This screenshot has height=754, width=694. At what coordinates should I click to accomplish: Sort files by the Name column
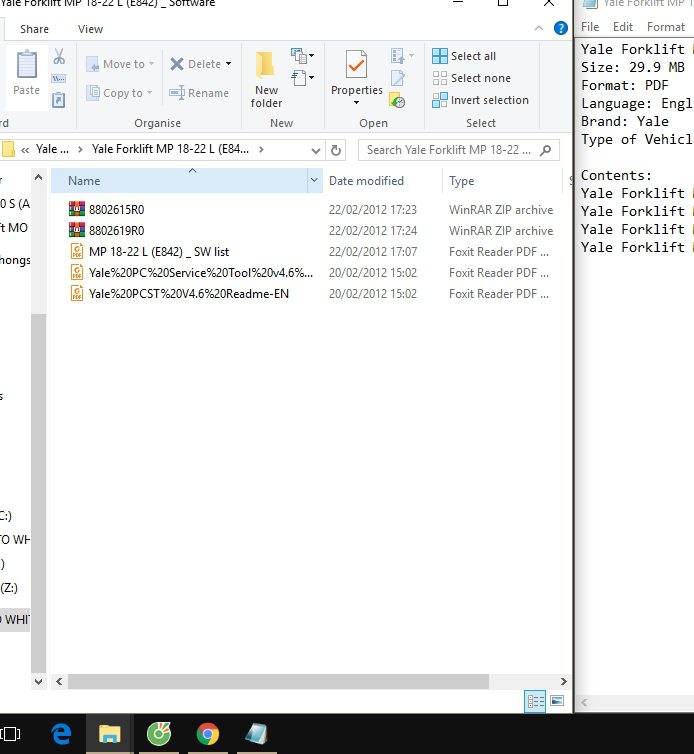pos(179,181)
